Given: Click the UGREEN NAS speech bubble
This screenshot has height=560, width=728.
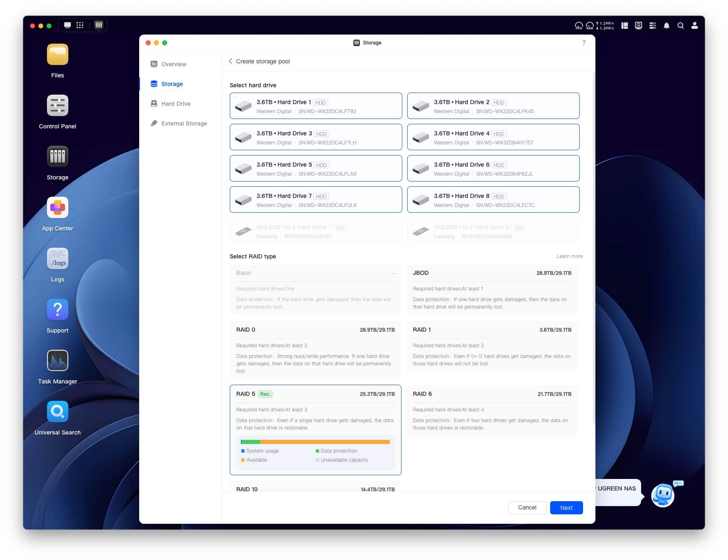Looking at the screenshot, I should pyautogui.click(x=618, y=492).
